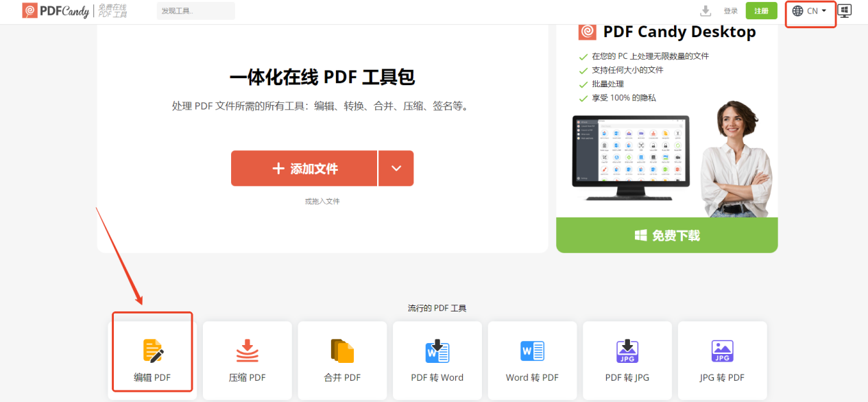The height and width of the screenshot is (402, 868).
Task: Open the PDFCandy logo home link
Action: pyautogui.click(x=56, y=10)
